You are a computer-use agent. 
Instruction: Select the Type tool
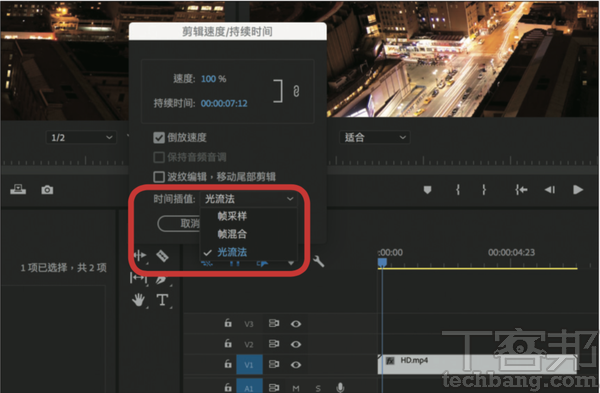[x=162, y=300]
